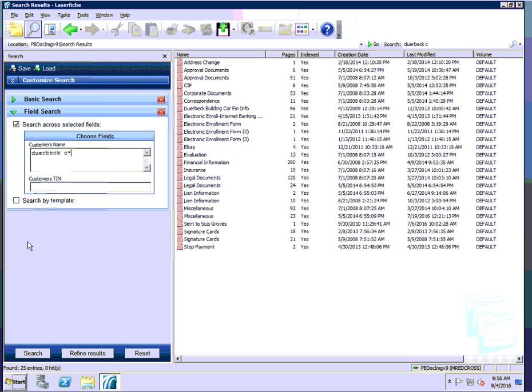Remove Field Search with red X
This screenshot has width=532, height=392.
click(161, 112)
